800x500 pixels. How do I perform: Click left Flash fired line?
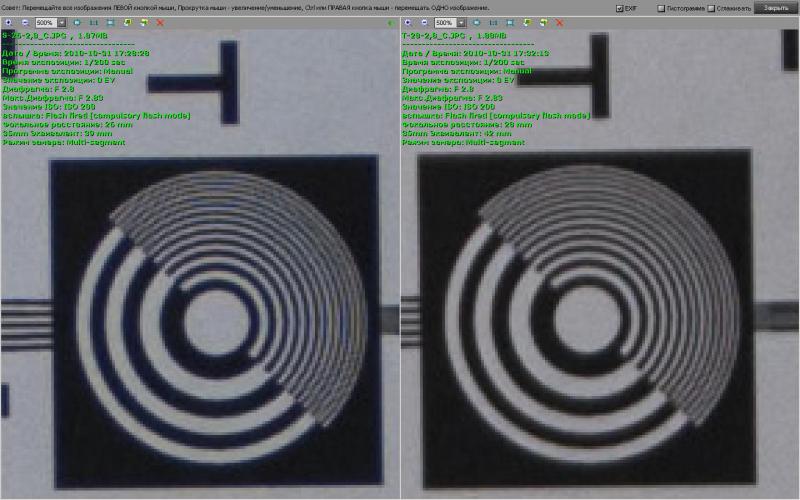pyautogui.click(x=96, y=116)
